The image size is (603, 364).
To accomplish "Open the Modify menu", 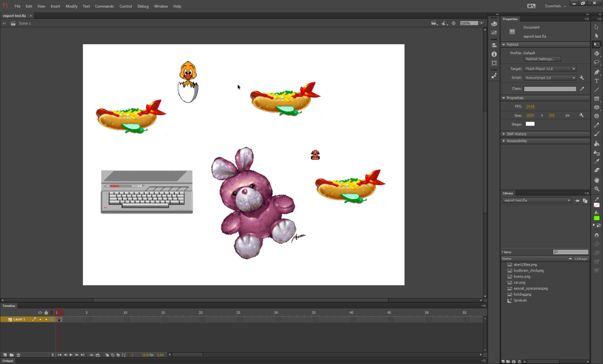I will [x=71, y=6].
